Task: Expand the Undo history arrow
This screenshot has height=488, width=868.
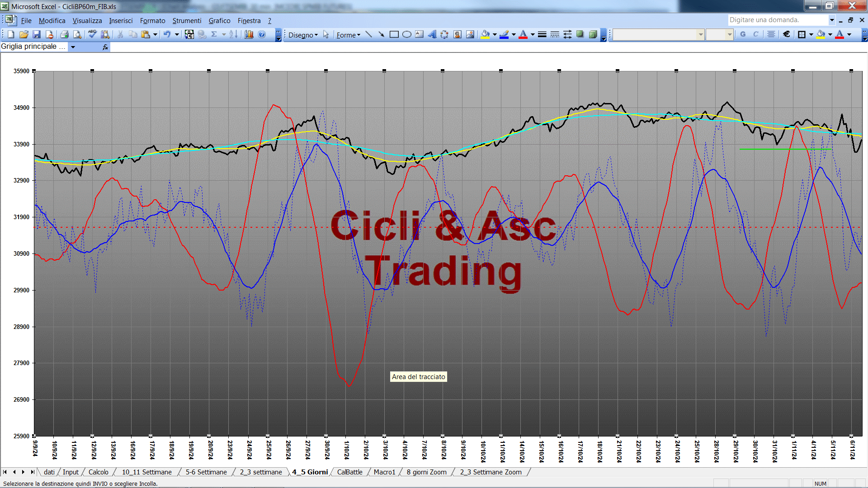Action: click(177, 34)
